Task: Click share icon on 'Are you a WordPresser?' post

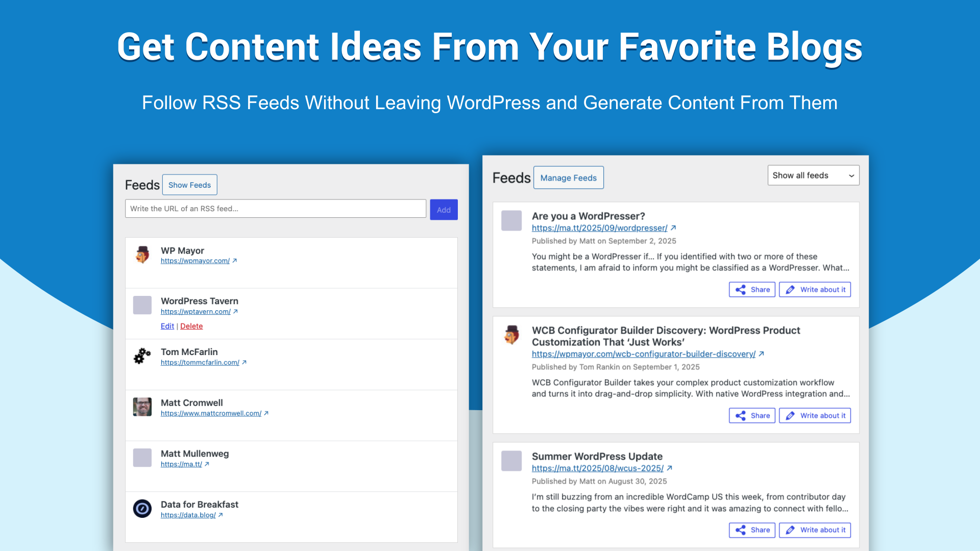Action: click(x=741, y=290)
